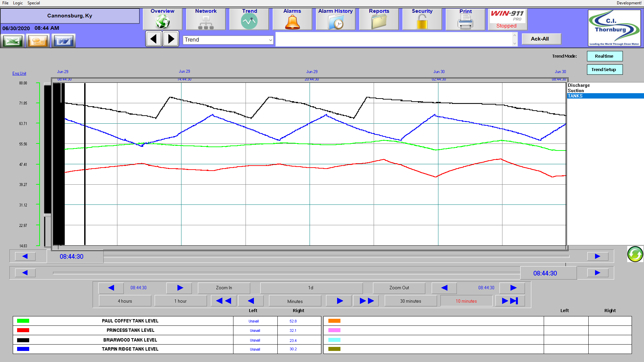
Task: Open the Overview globe icon
Action: [163, 19]
